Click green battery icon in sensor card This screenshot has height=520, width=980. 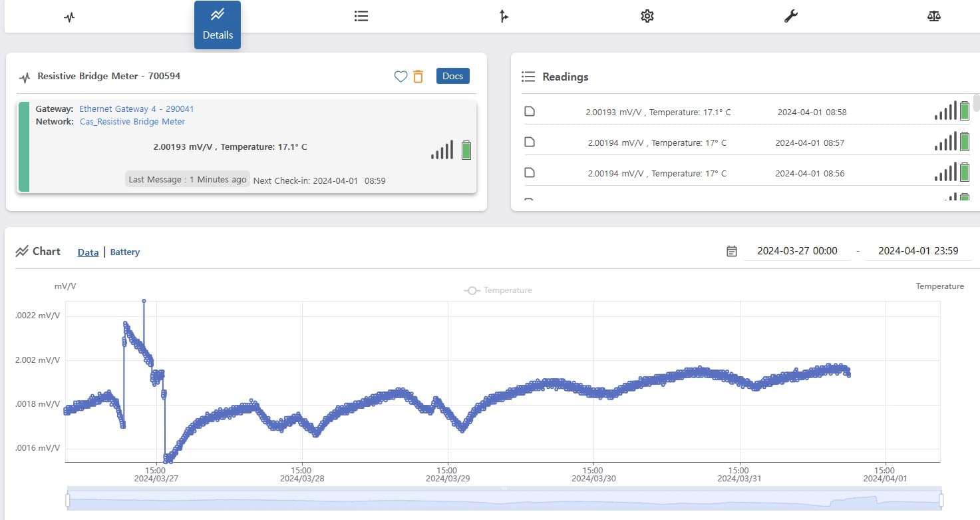click(466, 150)
